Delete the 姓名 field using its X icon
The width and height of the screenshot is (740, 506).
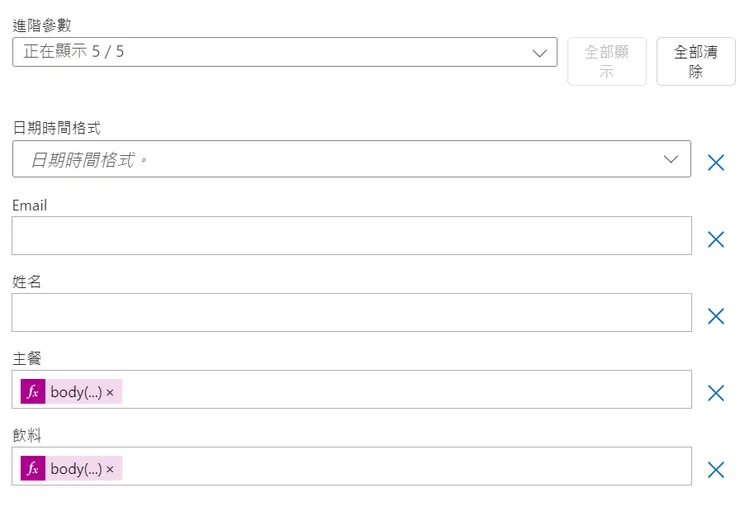pos(716,316)
